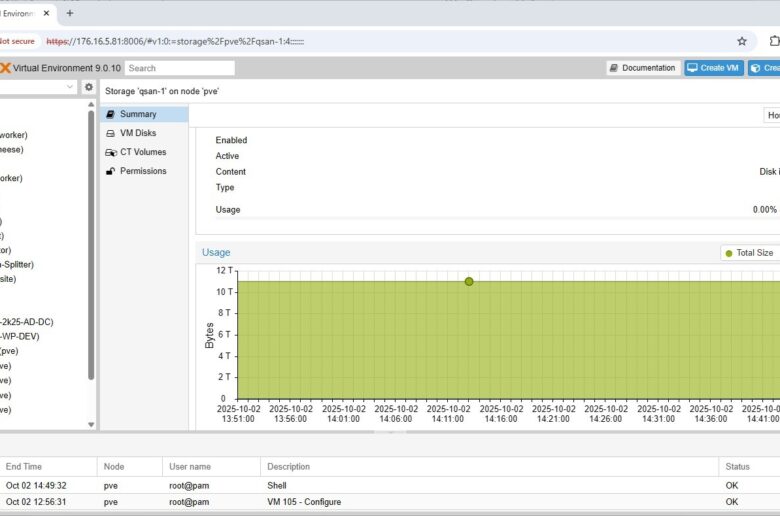Switch to CT Volumes section
The image size is (780, 516).
[143, 152]
